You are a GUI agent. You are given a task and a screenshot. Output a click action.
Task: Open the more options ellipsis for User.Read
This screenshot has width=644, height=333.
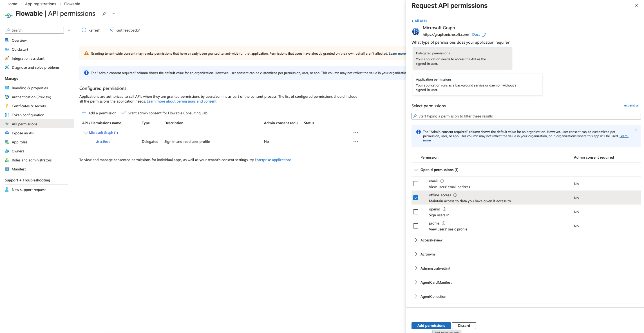(356, 141)
